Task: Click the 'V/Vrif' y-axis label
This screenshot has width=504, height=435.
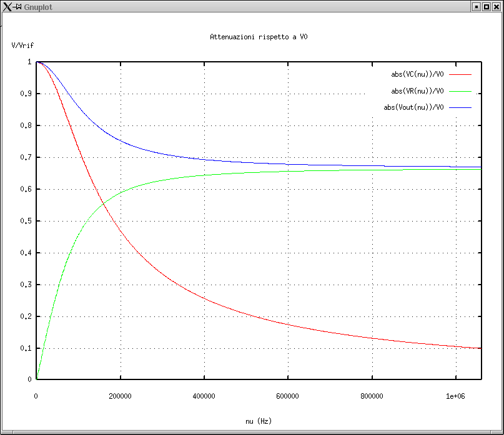Action: [21, 46]
